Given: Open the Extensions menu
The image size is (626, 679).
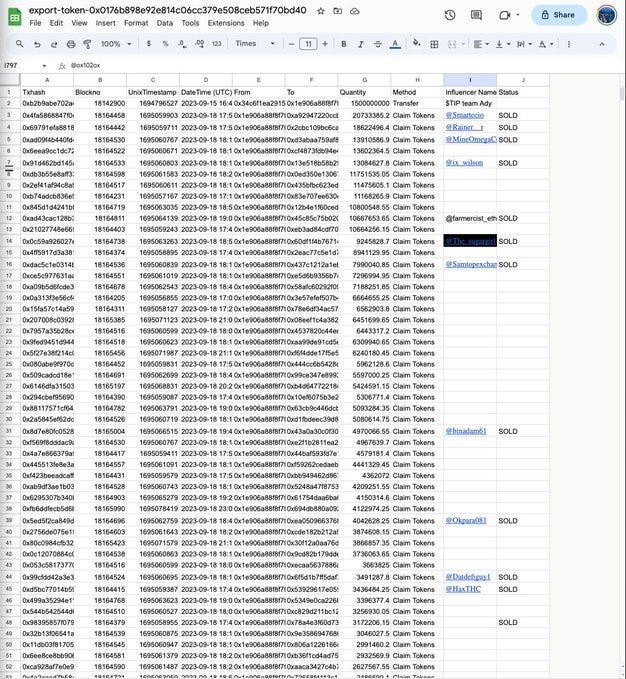Looking at the screenshot, I should click(226, 23).
